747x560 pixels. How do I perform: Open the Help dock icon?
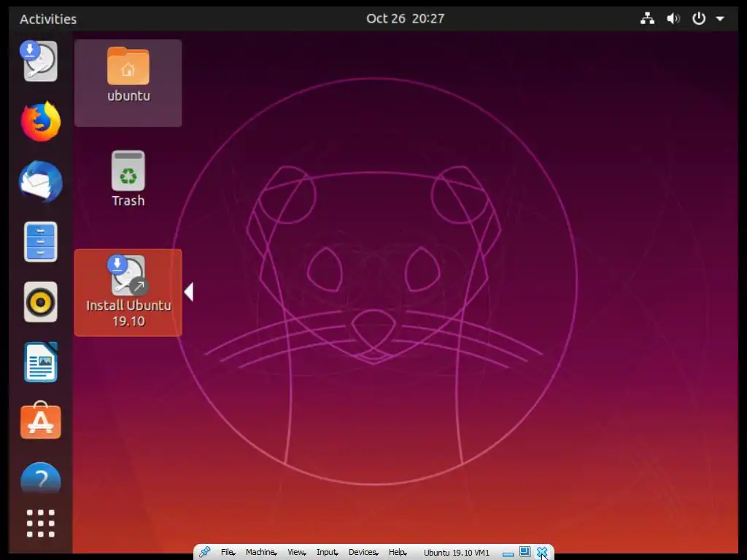click(x=41, y=478)
